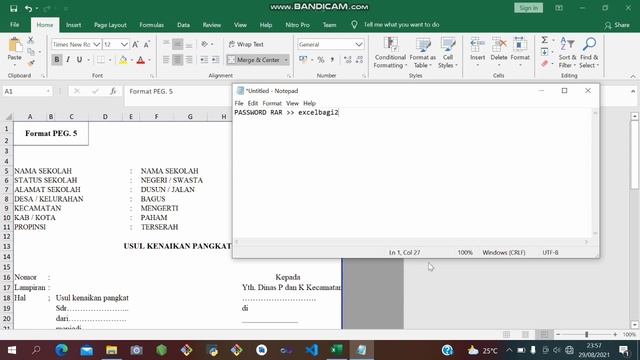Apply the red Font Color swatch
Screen dimensions: 640x360
pyautogui.click(x=141, y=60)
